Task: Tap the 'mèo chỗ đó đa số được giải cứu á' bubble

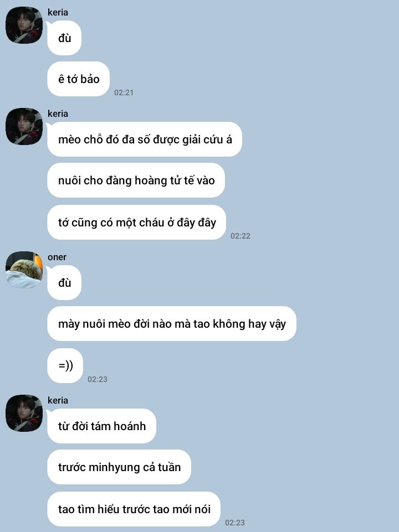Action: pos(145,140)
